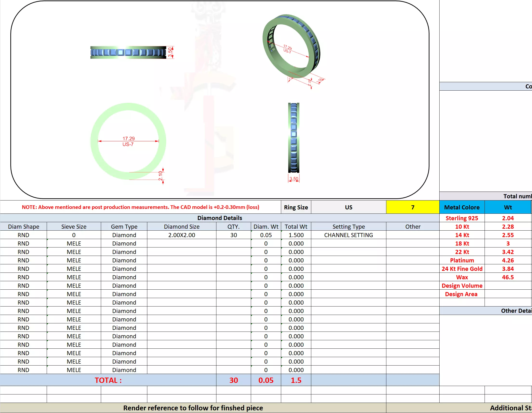The height and width of the screenshot is (413, 532).
Task: Click the QTY. column header
Action: (x=233, y=226)
